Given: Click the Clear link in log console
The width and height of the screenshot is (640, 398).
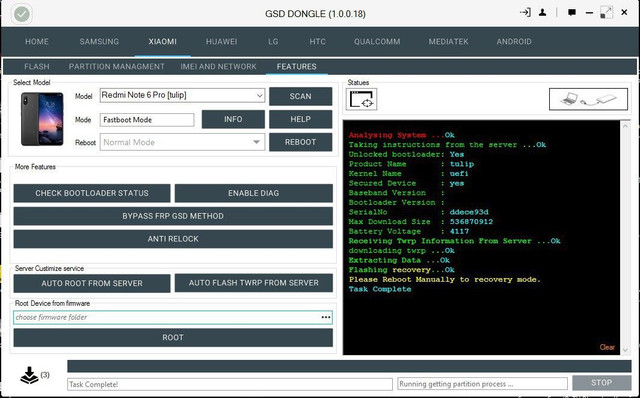Looking at the screenshot, I should 607,347.
